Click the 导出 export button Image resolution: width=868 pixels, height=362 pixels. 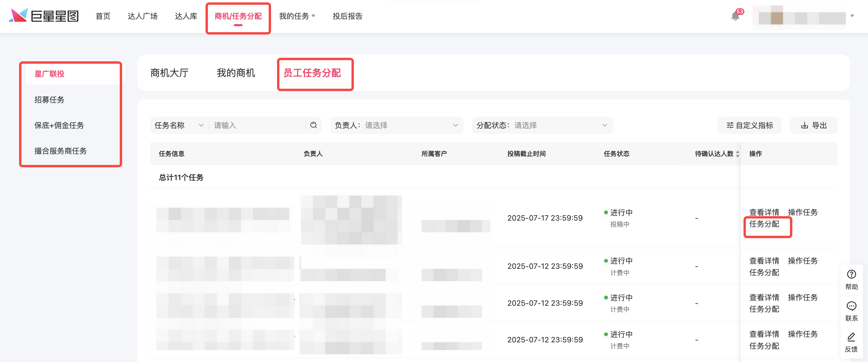point(813,125)
